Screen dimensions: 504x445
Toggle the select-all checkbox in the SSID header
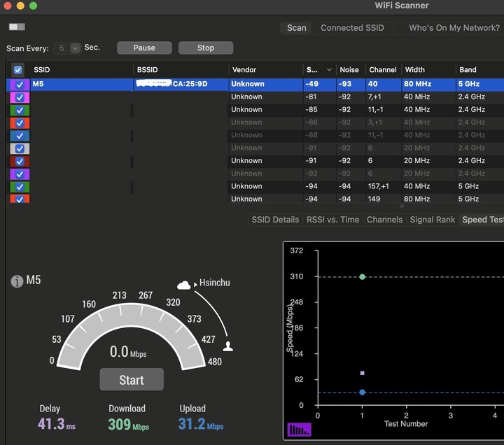[x=17, y=70]
